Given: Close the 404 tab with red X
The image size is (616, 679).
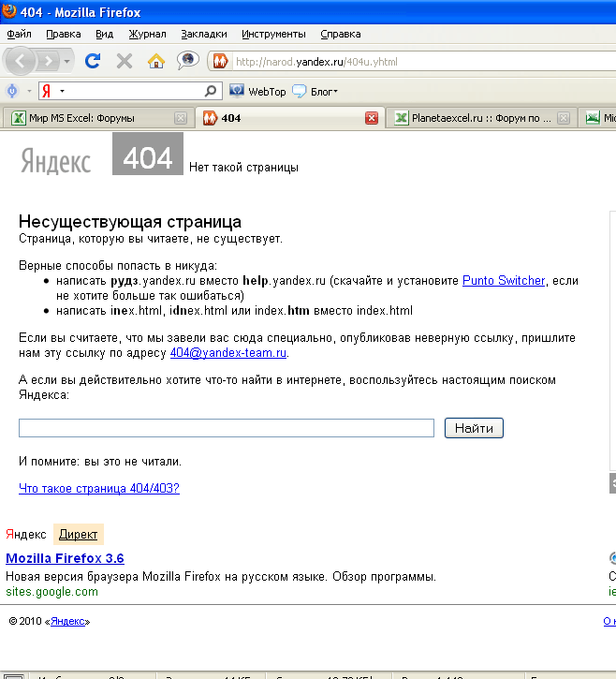Looking at the screenshot, I should [x=372, y=118].
